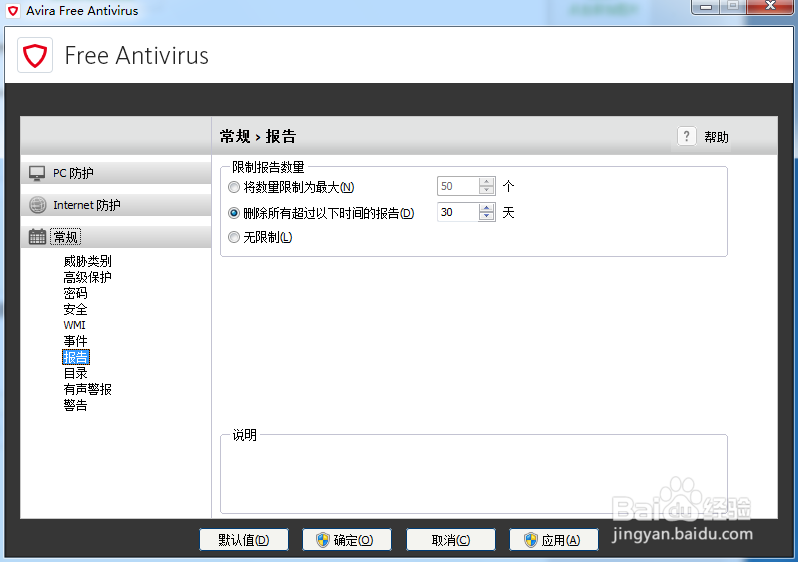Screen dimensions: 798x562
Task: Minimize the Avira Free Antivirus window
Action: coord(706,7)
